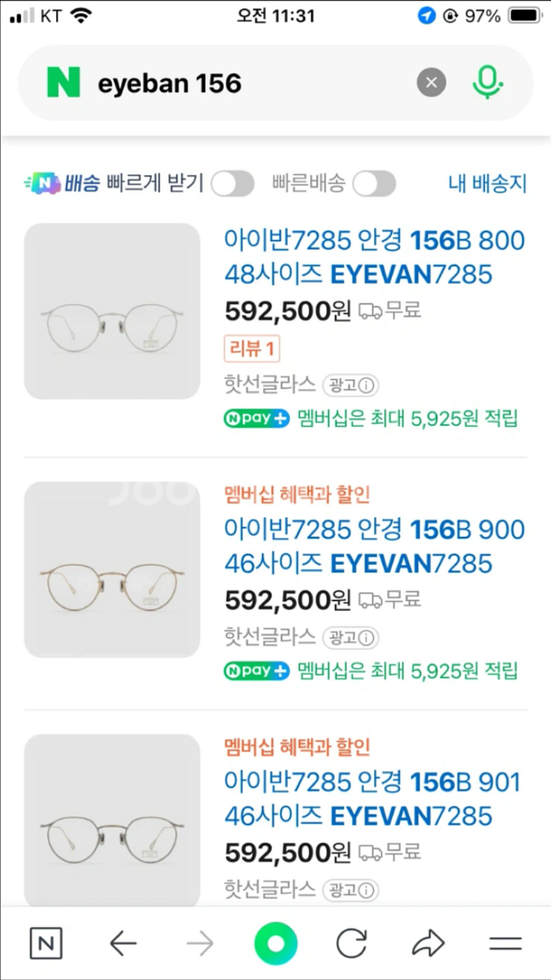Open the share icon in bottom bar
Image resolution: width=551 pixels, height=980 pixels.
pyautogui.click(x=428, y=944)
